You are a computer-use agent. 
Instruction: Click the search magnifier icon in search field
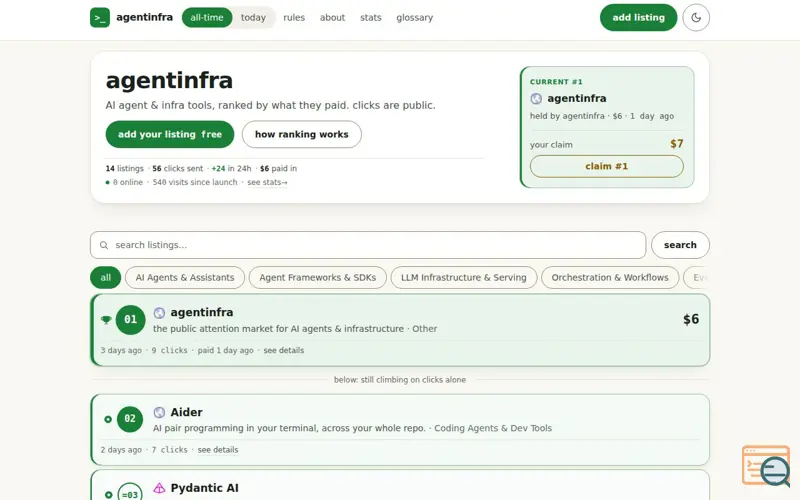click(x=104, y=245)
